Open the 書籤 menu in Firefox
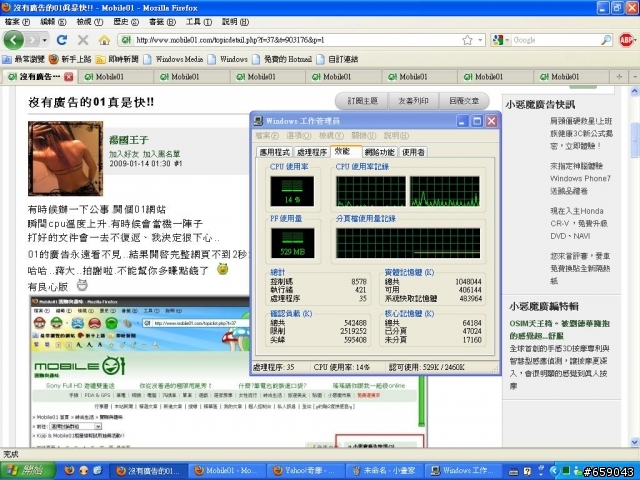Image resolution: width=640 pixels, height=480 pixels. click(x=162, y=22)
